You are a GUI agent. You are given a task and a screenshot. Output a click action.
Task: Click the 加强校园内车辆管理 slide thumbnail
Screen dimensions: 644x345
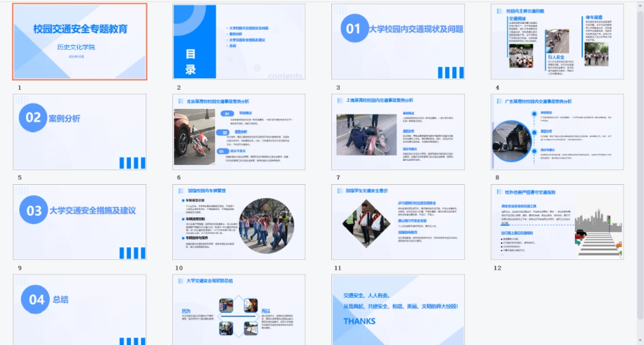pos(239,222)
